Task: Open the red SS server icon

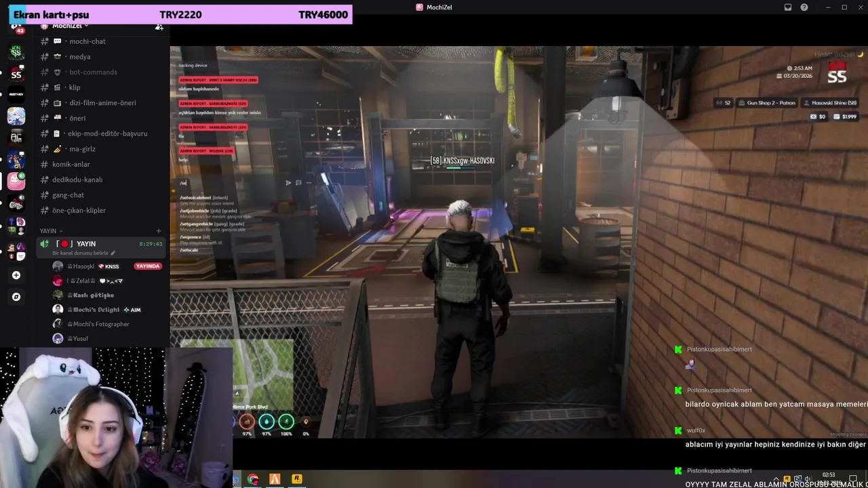Action: (x=16, y=74)
